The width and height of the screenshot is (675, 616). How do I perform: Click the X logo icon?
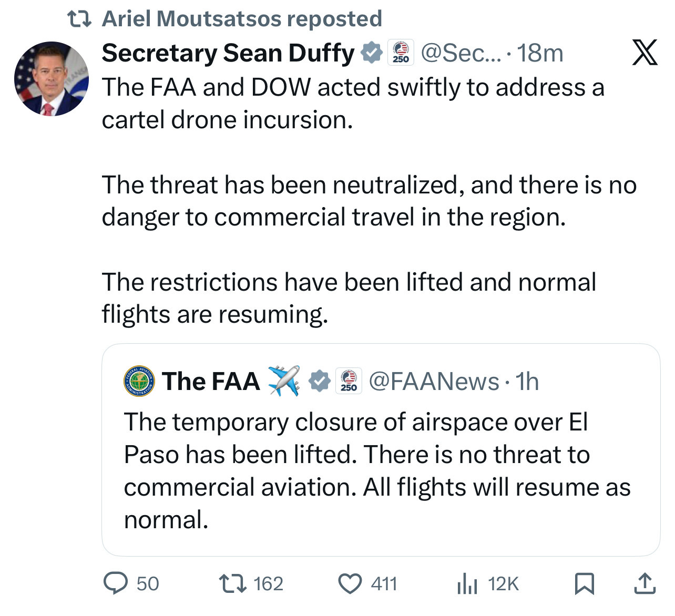coord(645,53)
